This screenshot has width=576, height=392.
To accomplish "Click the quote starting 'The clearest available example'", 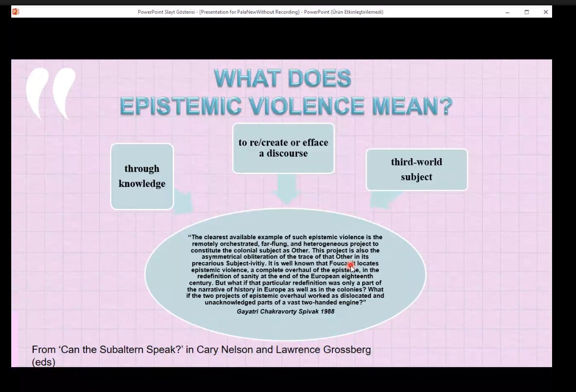I will pyautogui.click(x=285, y=269).
